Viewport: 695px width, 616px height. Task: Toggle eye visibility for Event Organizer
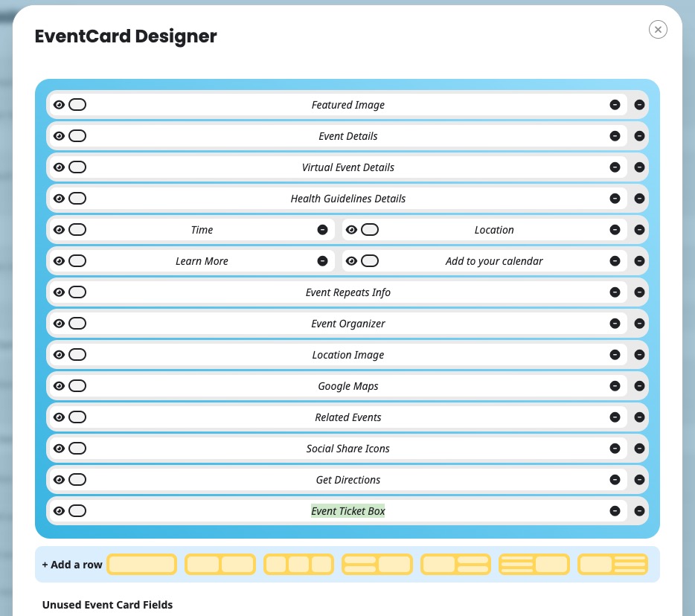[59, 324]
